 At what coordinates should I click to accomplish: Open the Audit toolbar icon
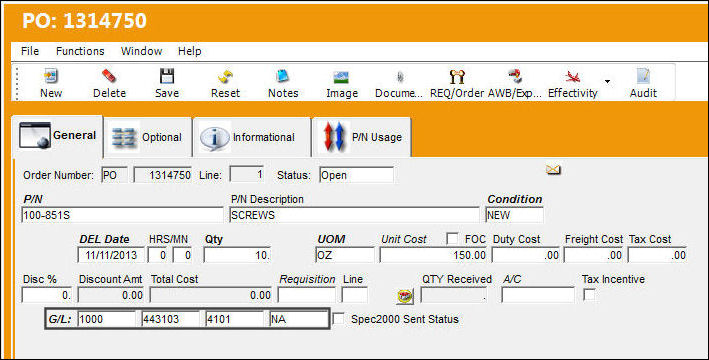coord(643,76)
